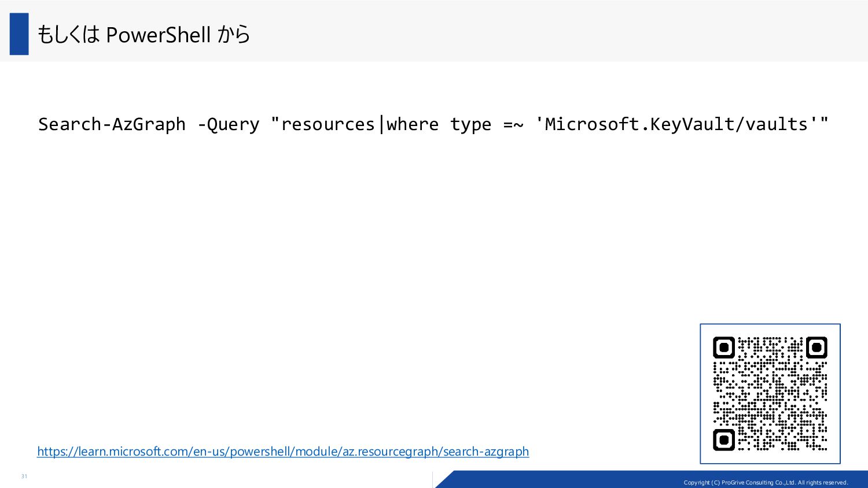Screen dimensions: 868x488
Task: Select the blue accent bar beside title
Action: tap(19, 34)
